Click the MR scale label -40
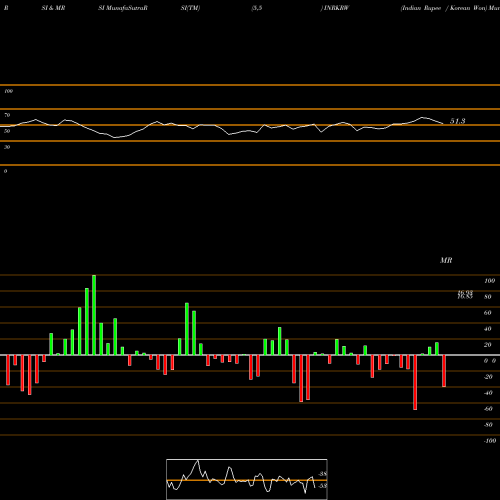This screenshot has width=500, height=500. click(488, 393)
